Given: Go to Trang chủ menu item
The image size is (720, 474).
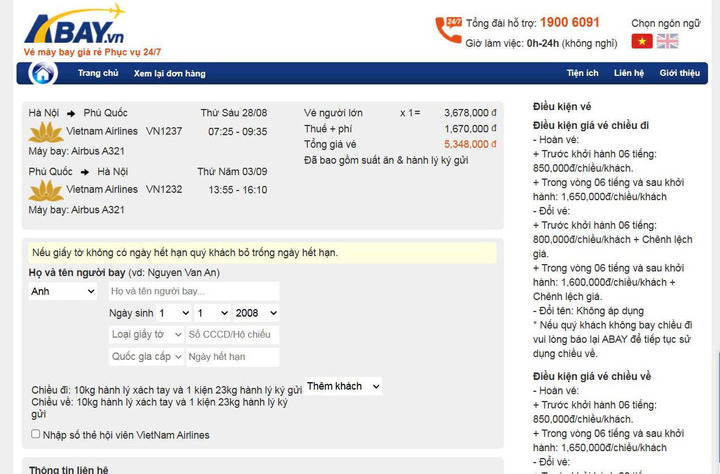Looking at the screenshot, I should coord(98,73).
